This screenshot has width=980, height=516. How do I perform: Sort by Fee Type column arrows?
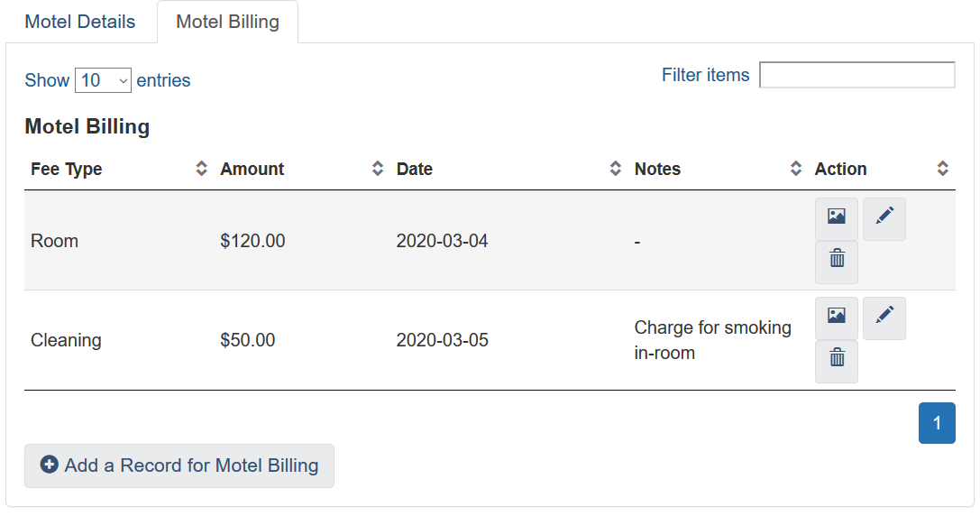click(x=202, y=169)
